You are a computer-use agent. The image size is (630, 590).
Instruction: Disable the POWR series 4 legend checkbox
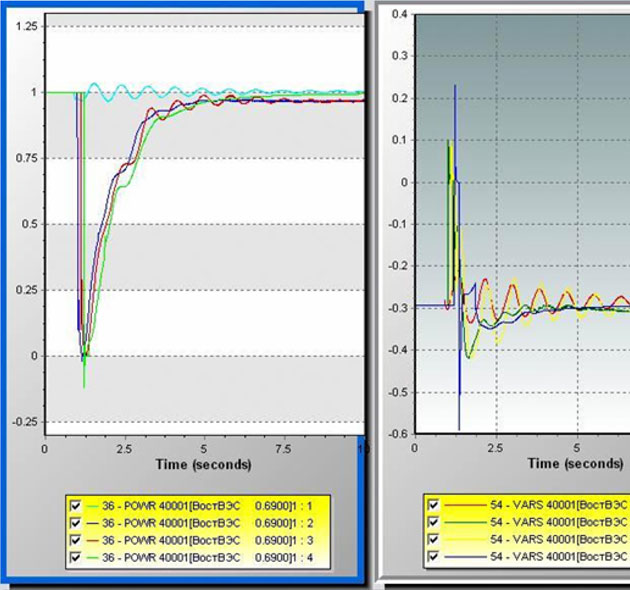[75, 554]
